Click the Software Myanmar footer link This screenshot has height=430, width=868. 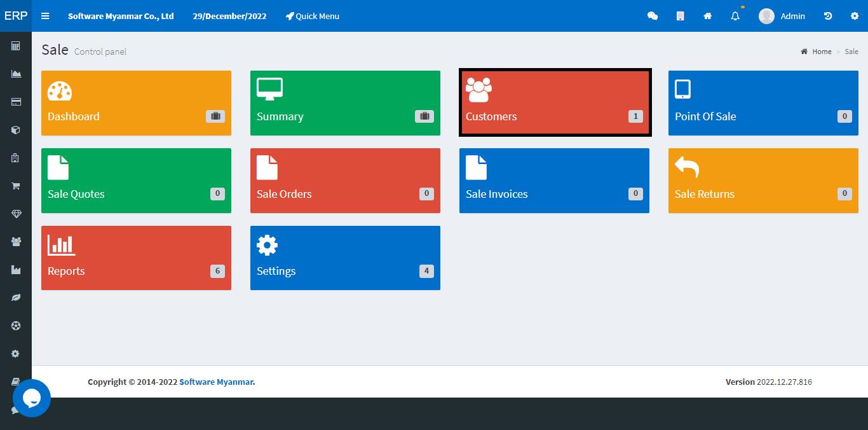tap(216, 382)
